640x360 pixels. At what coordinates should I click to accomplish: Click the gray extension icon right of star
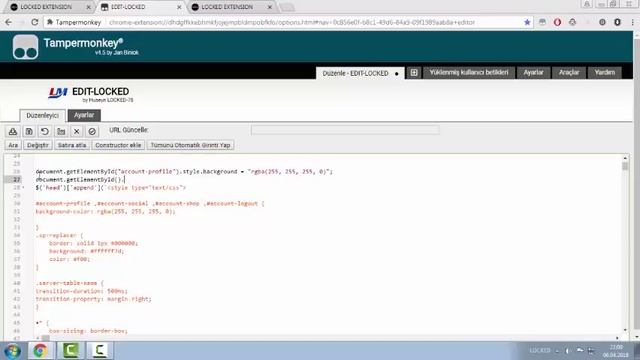[x=542, y=22]
